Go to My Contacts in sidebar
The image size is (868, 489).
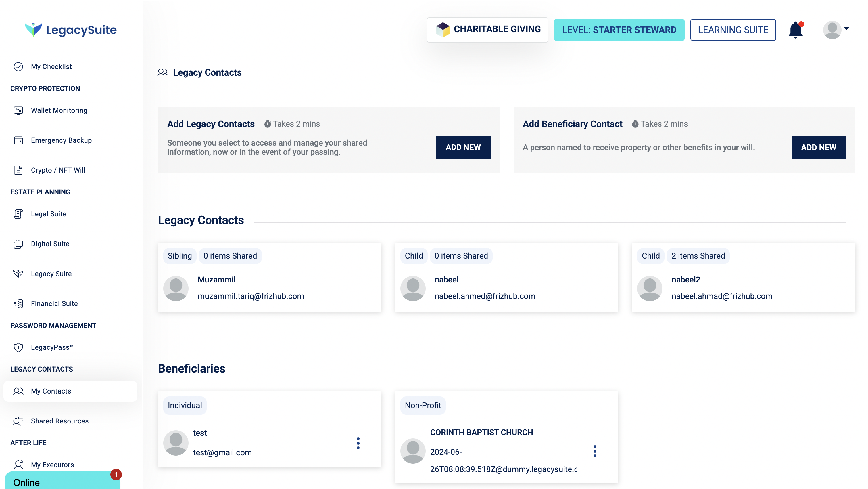tap(51, 391)
